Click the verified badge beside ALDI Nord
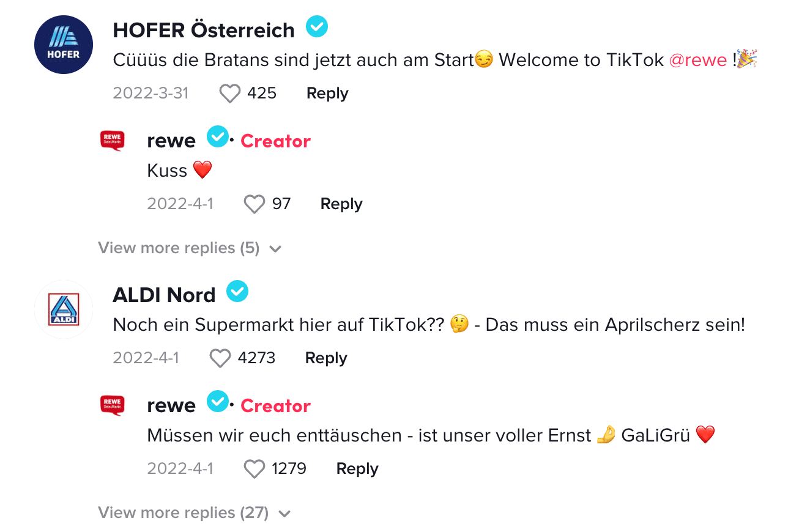This screenshot has height=532, width=810. coord(237,292)
